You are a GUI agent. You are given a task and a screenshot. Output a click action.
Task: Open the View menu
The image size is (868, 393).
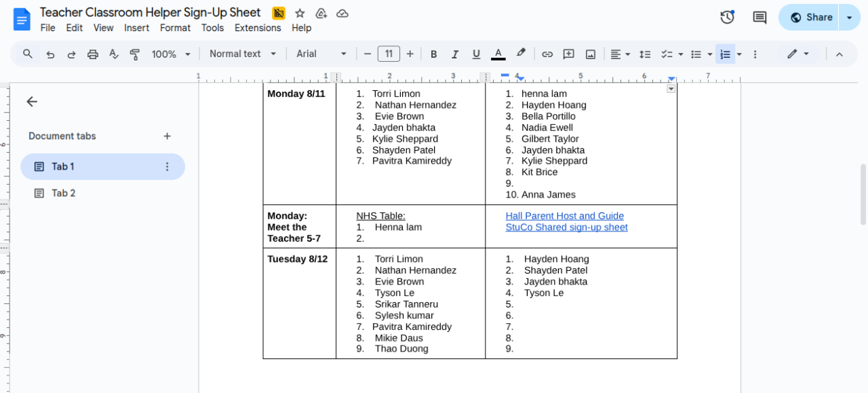click(x=104, y=28)
